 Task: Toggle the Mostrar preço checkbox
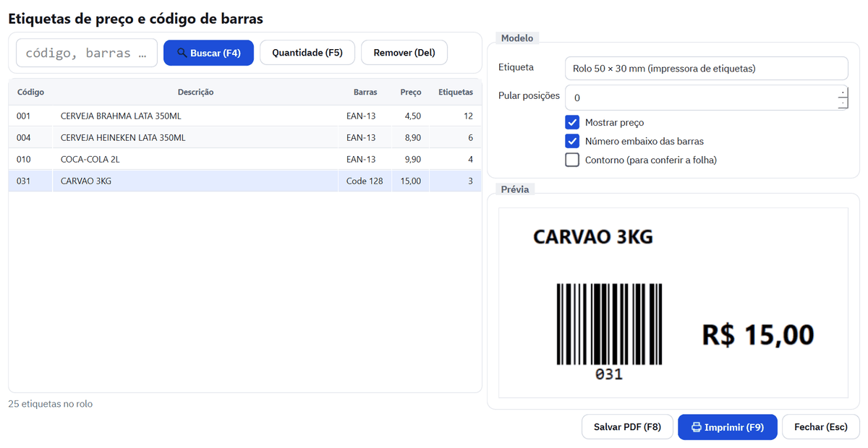(x=572, y=122)
